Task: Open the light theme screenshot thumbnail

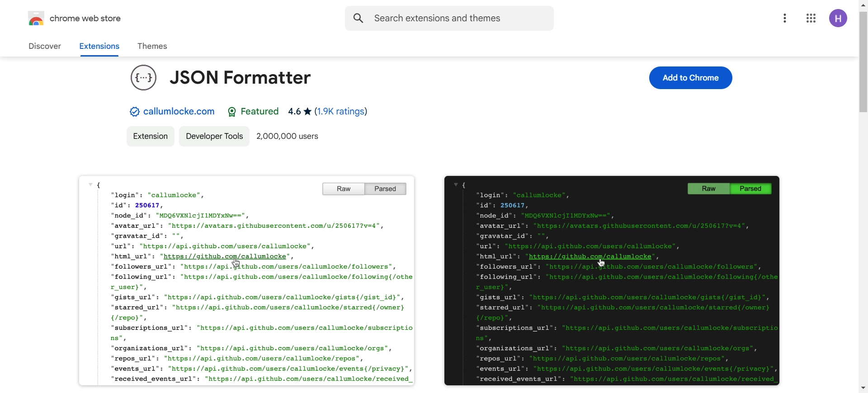Action: (247, 281)
